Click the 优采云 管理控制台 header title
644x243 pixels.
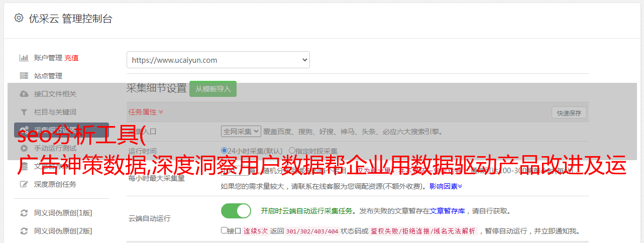coord(70,19)
